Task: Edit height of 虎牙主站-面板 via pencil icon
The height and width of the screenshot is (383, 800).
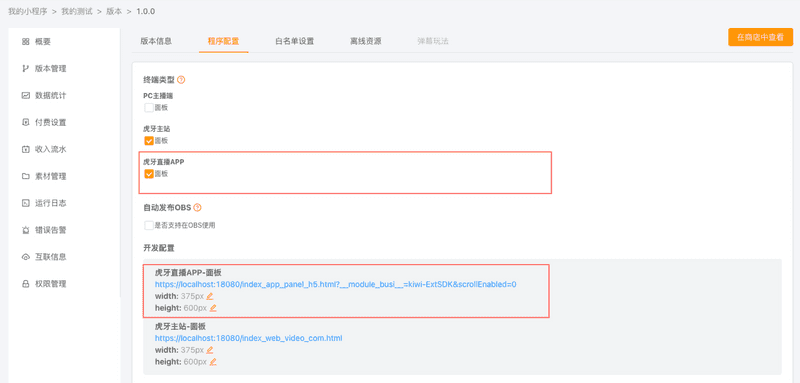Action: (x=213, y=362)
